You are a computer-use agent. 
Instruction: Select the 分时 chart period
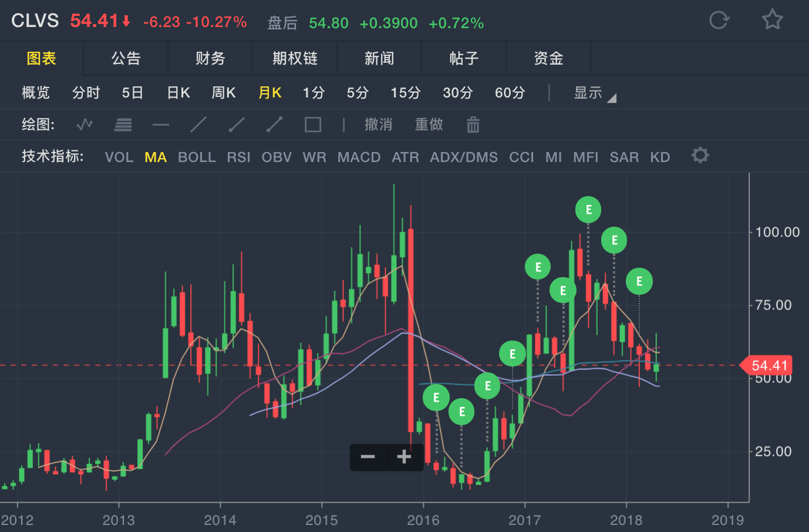coord(86,93)
